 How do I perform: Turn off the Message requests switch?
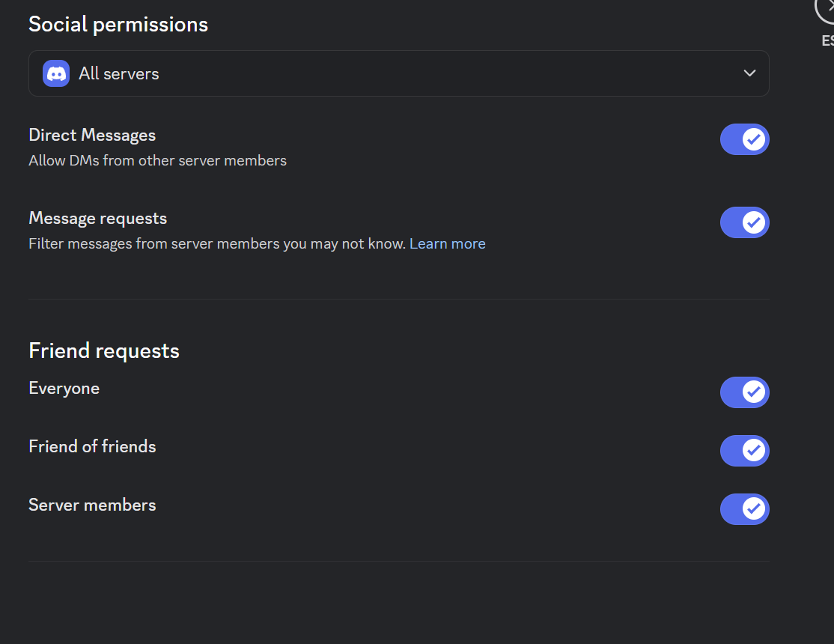pyautogui.click(x=744, y=222)
